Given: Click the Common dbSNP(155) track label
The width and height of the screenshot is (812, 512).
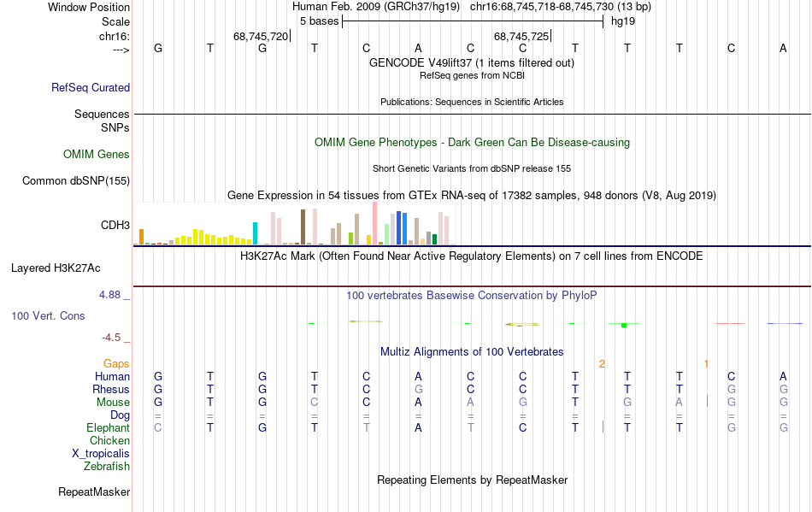Looking at the screenshot, I should pos(75,180).
